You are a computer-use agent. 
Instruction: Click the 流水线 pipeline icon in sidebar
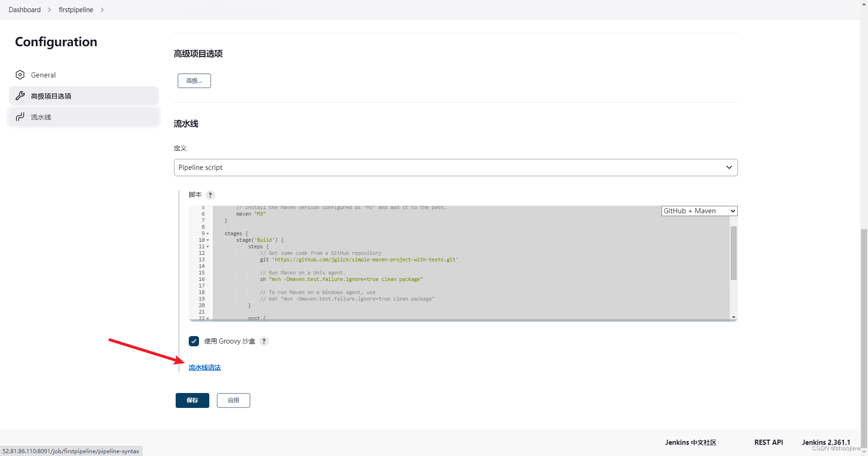coord(20,117)
